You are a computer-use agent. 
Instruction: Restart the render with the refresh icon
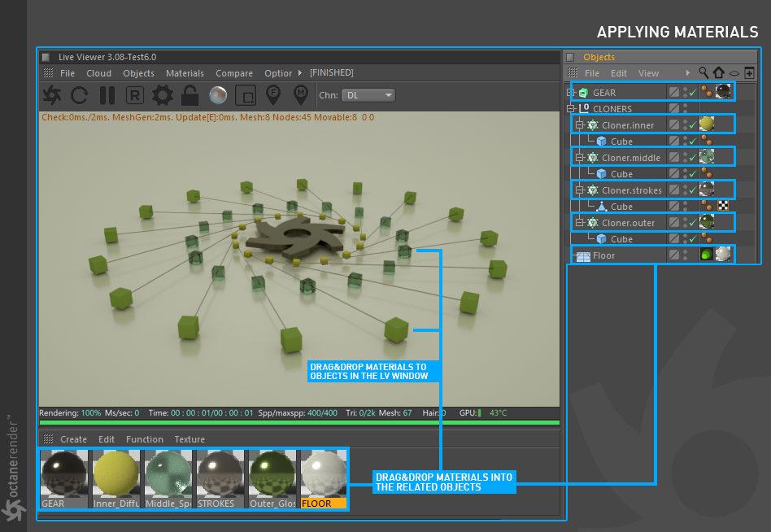pos(79,95)
